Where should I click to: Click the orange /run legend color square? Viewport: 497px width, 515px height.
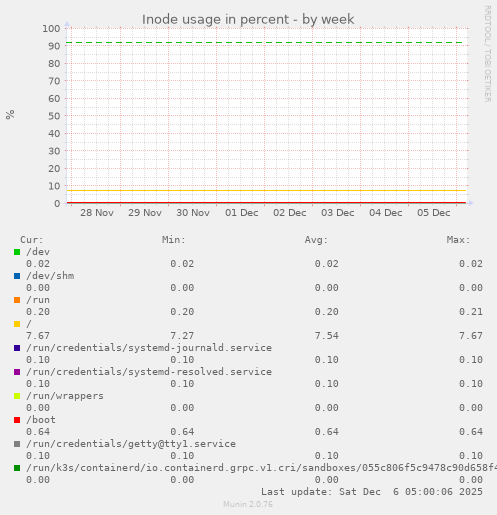coord(17,300)
